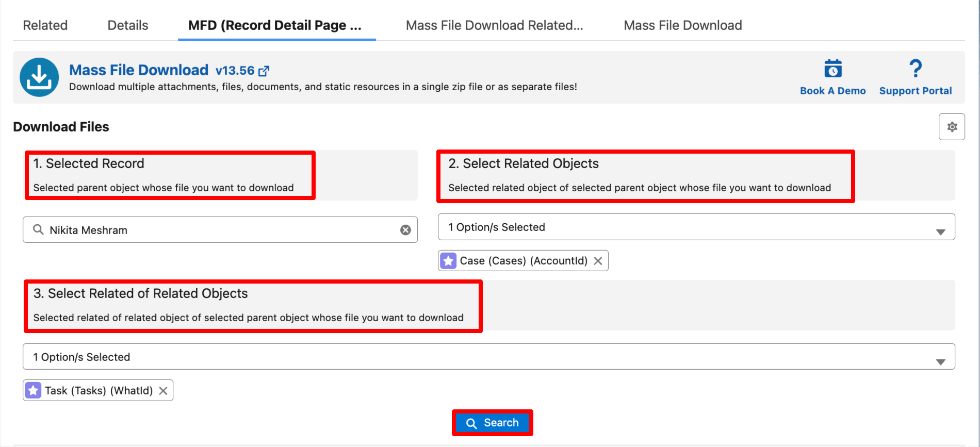Go to the Mass File Download tab

(x=683, y=25)
